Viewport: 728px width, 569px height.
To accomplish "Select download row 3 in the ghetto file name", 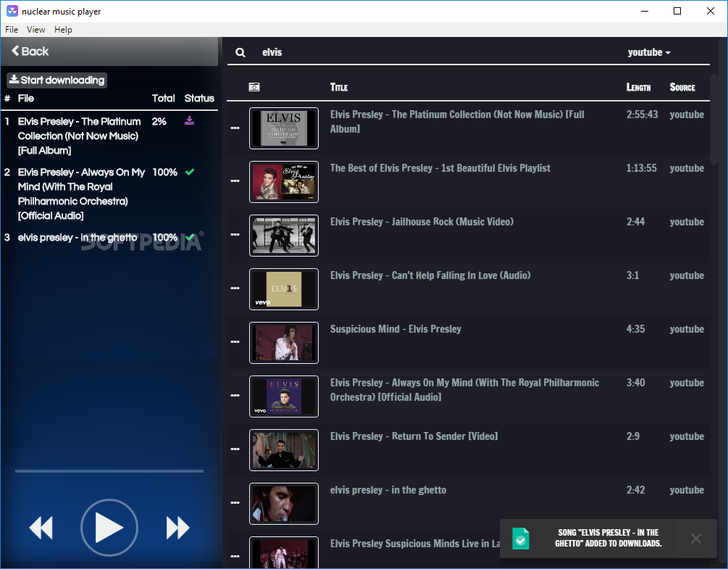I will pos(78,237).
